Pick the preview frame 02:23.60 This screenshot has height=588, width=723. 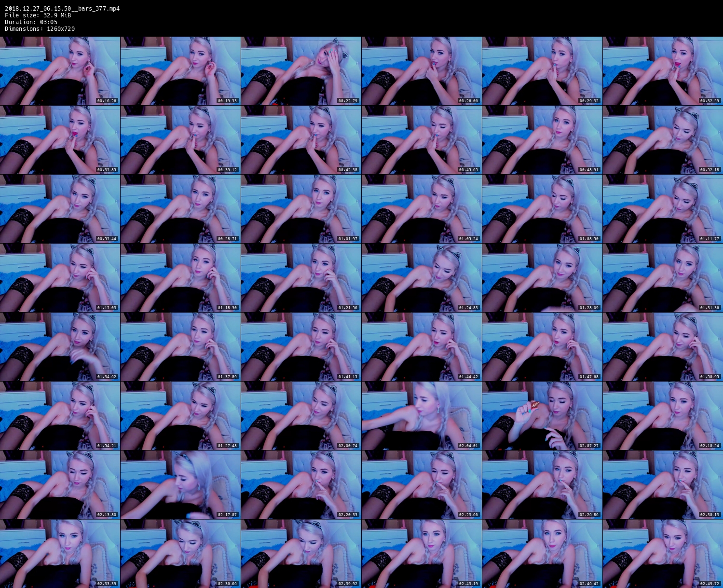click(x=422, y=485)
